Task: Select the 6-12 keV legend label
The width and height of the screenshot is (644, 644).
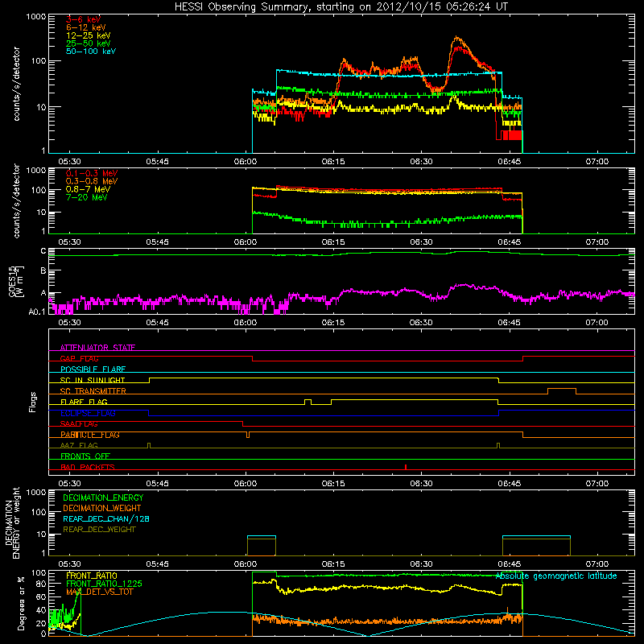Action: 85,27
